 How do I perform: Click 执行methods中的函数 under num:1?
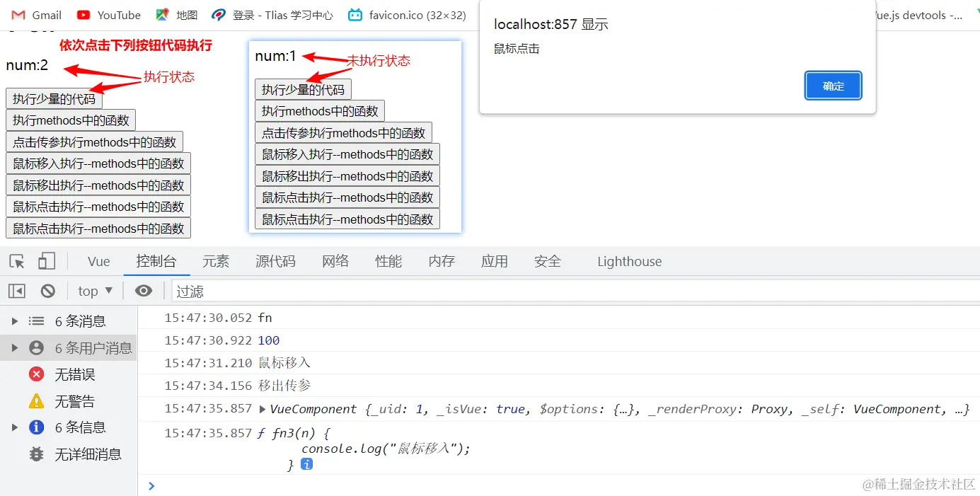click(x=320, y=111)
